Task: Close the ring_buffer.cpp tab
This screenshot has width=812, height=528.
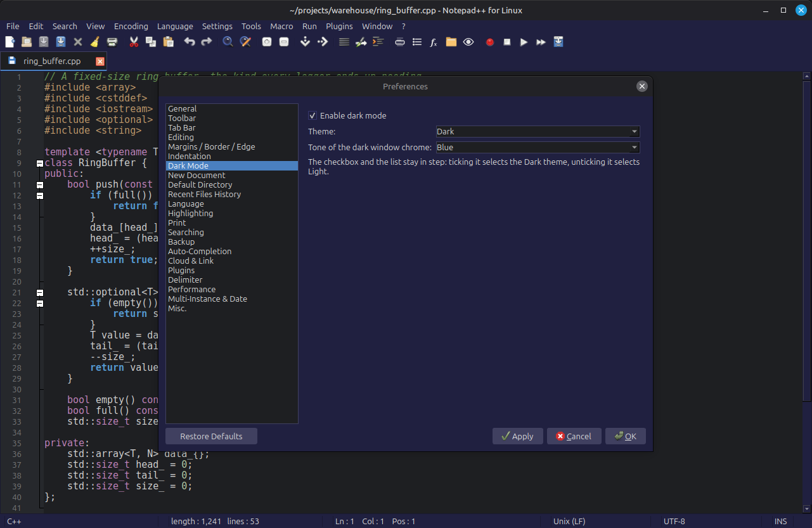Action: [100, 61]
